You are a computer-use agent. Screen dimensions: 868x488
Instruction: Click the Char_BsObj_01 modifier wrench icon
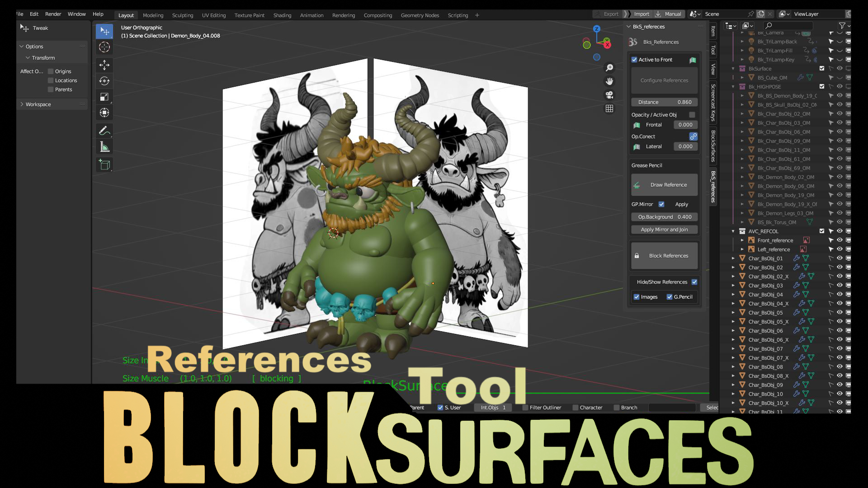(797, 258)
